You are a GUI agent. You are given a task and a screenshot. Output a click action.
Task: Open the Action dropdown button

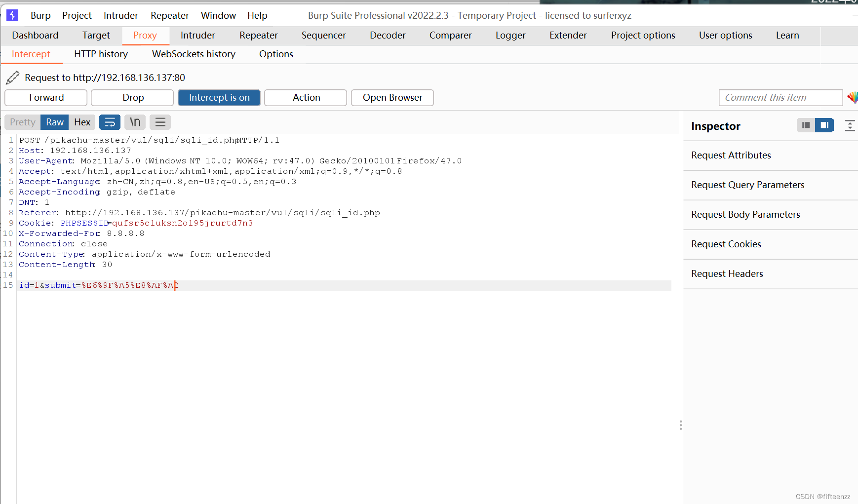(306, 98)
